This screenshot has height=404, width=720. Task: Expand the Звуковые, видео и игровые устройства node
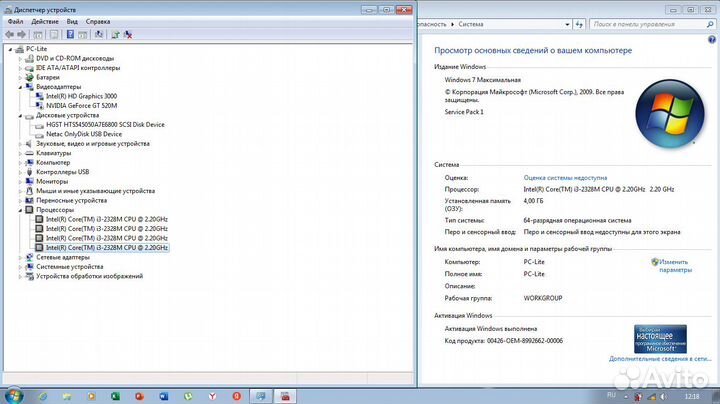pos(20,144)
